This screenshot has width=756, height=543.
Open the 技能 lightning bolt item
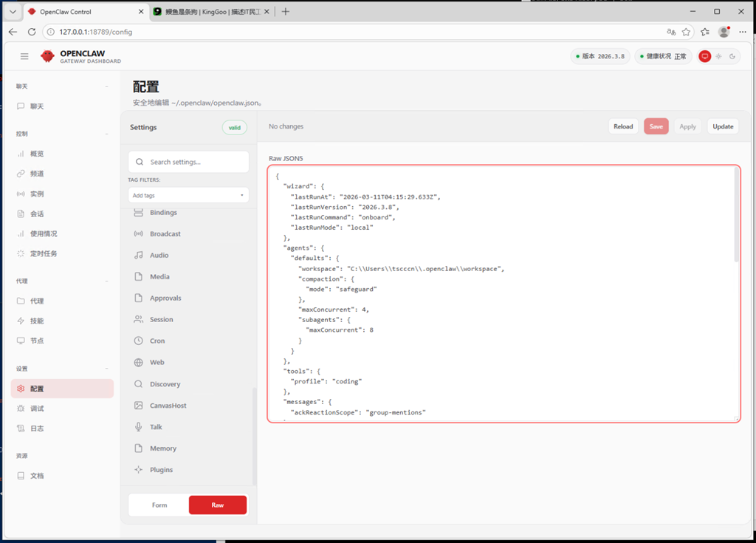(37, 321)
